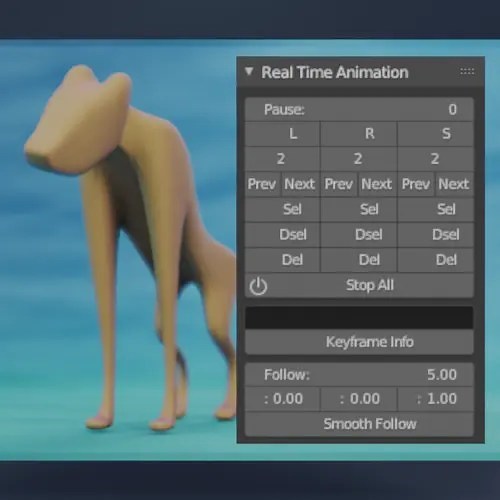The width and height of the screenshot is (500, 500).
Task: Select the S column header field
Action: click(435, 134)
